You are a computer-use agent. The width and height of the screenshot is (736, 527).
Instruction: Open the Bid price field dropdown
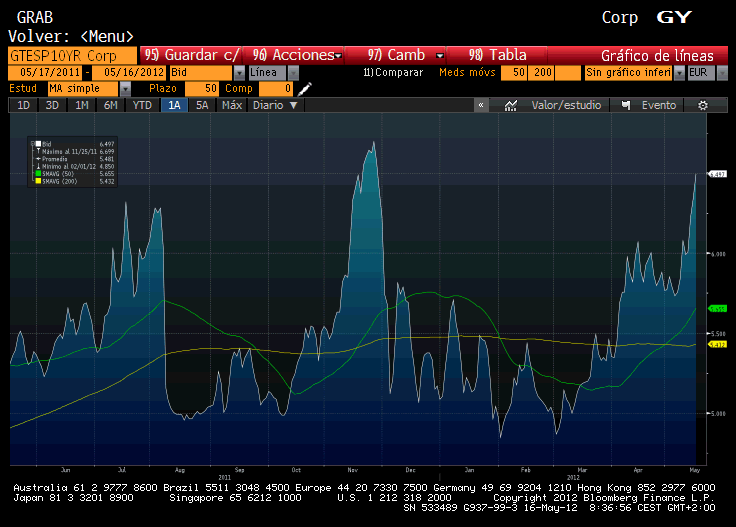(239, 73)
